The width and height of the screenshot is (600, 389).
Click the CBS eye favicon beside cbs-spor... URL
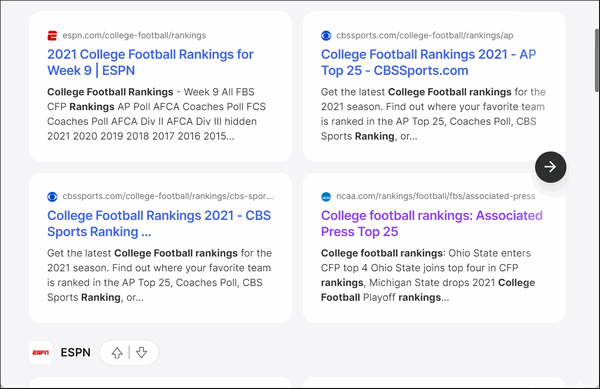point(52,197)
